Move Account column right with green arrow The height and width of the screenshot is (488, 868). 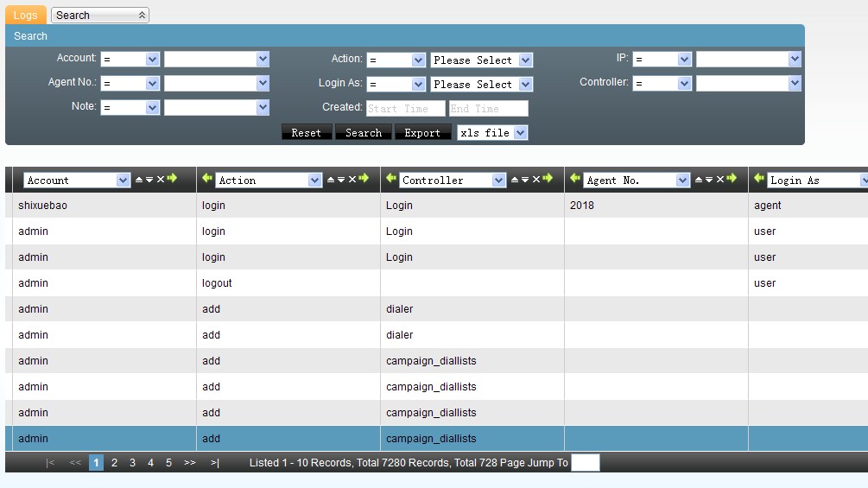172,179
